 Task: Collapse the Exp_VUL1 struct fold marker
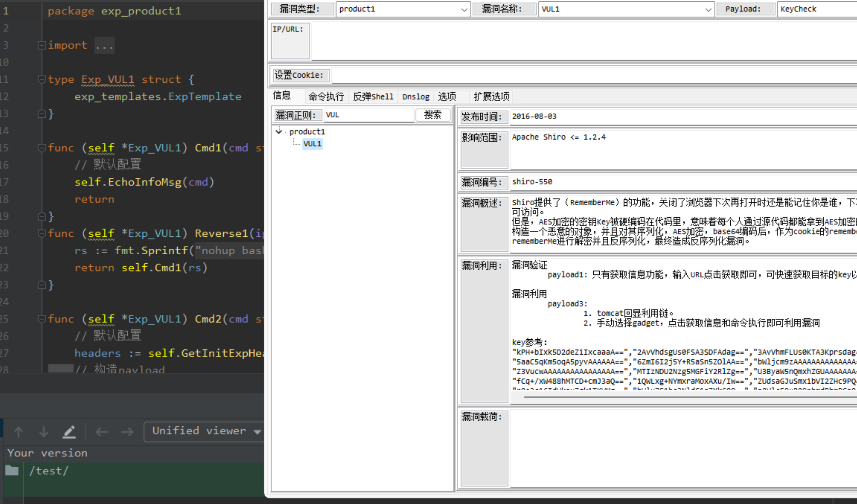pos(41,80)
